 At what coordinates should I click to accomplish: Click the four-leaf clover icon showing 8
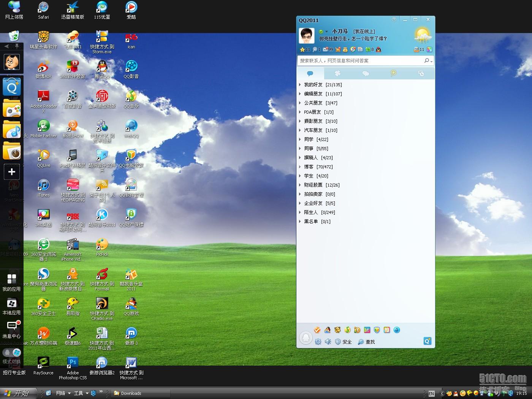pos(369,49)
